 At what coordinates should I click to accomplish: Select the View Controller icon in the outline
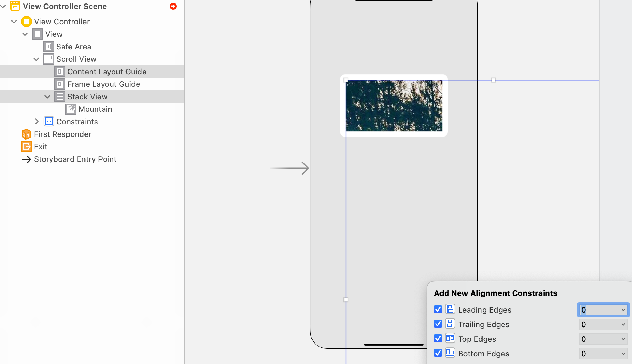click(26, 22)
